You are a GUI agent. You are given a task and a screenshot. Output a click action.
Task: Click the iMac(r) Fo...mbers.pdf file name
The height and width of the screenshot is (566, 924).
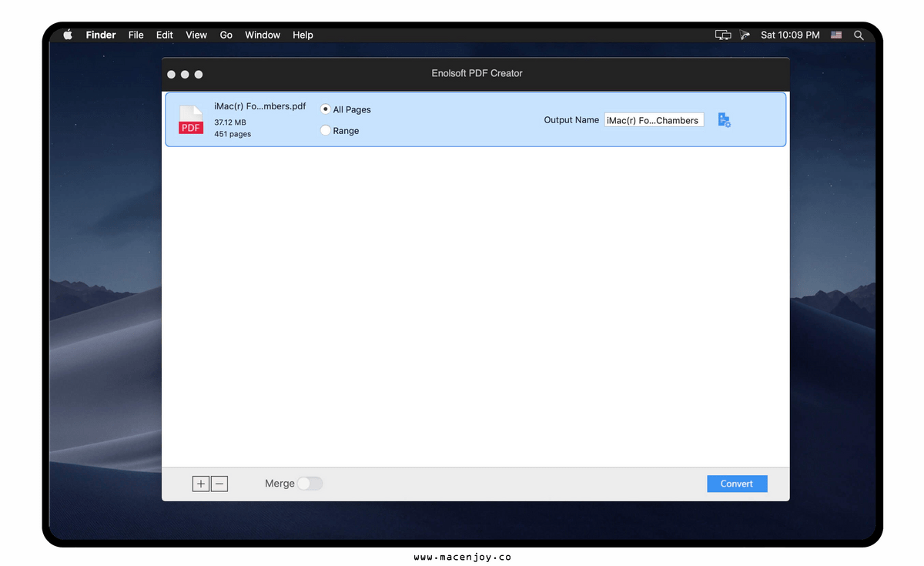pos(260,106)
